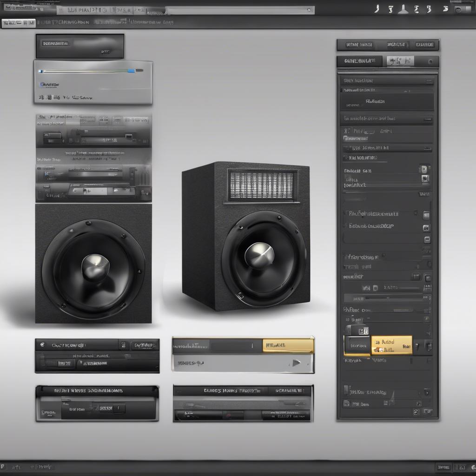
Task: Open the last tab in the right panel's top strip
Action: (425, 45)
